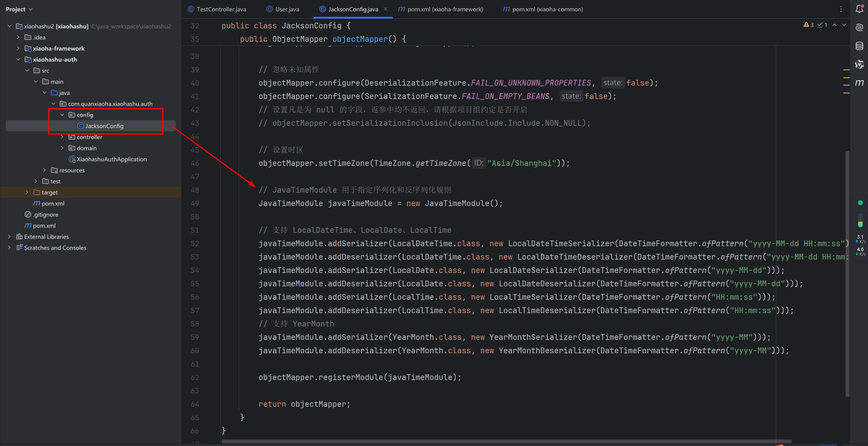Expand the xiaoha-framework module

tap(18, 48)
